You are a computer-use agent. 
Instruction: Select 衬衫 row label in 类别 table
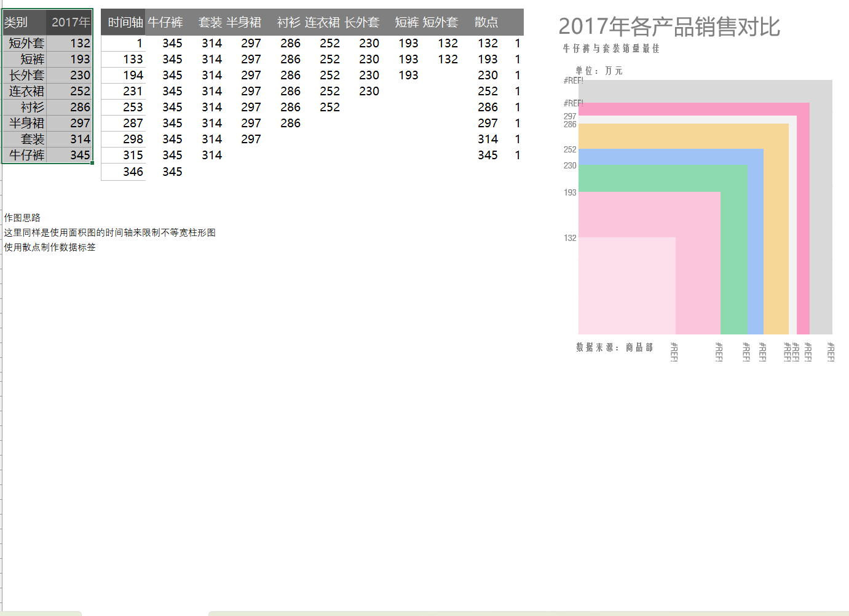[x=25, y=107]
